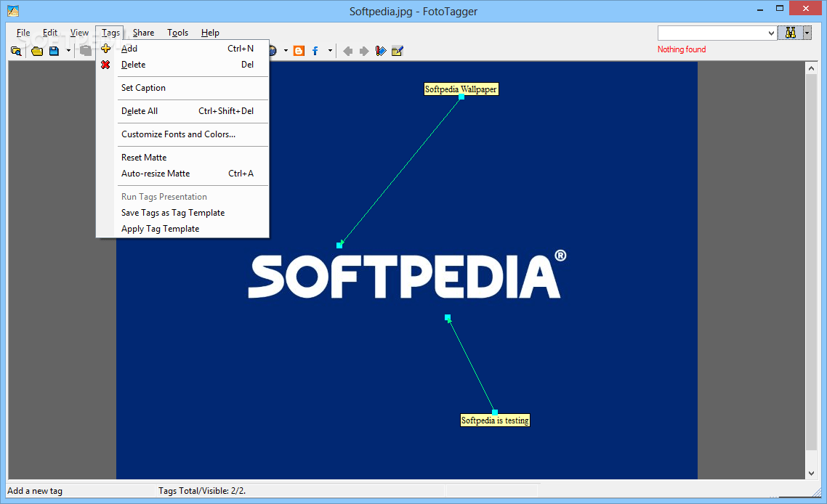Expand the save options arrow beside floppy icon

[x=68, y=51]
